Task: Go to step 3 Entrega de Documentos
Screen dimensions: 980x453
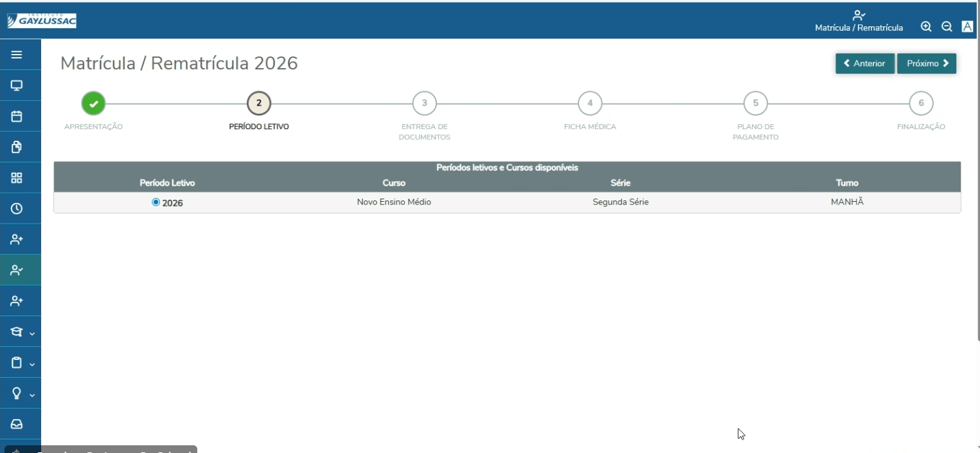Action: [424, 103]
